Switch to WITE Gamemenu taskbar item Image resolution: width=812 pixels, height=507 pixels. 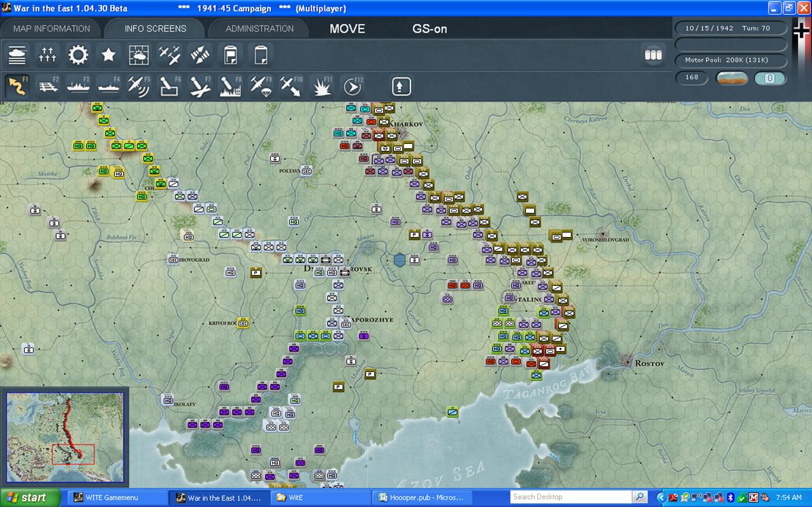coord(117,497)
